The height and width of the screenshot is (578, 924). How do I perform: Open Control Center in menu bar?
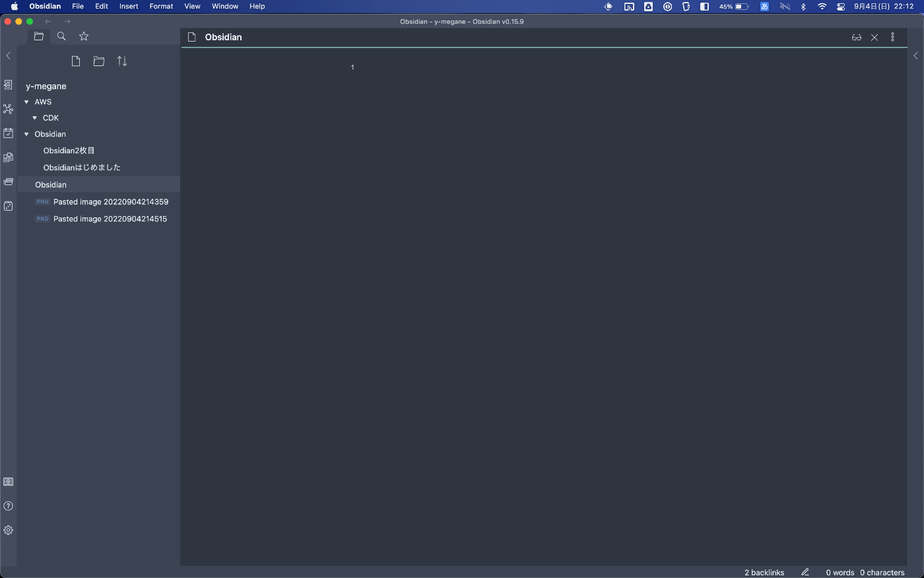(841, 6)
